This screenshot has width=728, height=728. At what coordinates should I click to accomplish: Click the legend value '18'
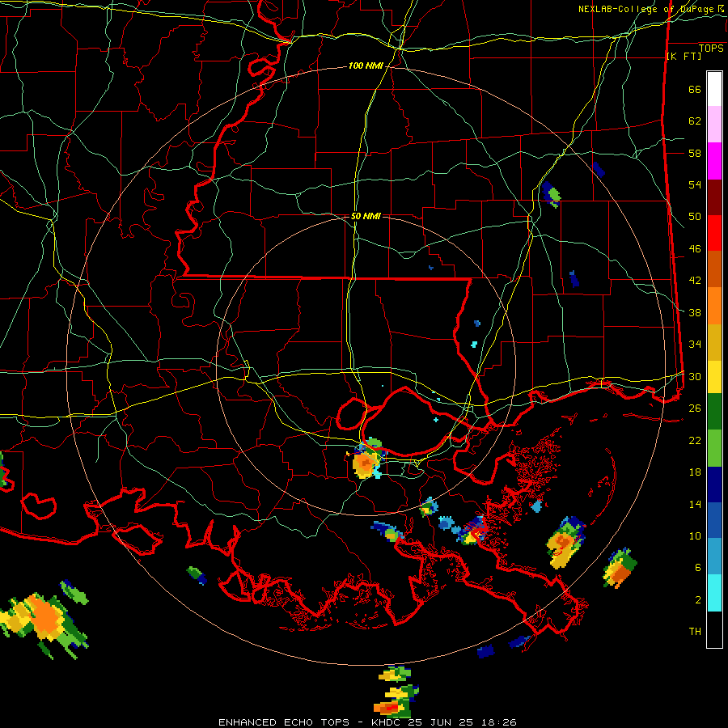695,472
